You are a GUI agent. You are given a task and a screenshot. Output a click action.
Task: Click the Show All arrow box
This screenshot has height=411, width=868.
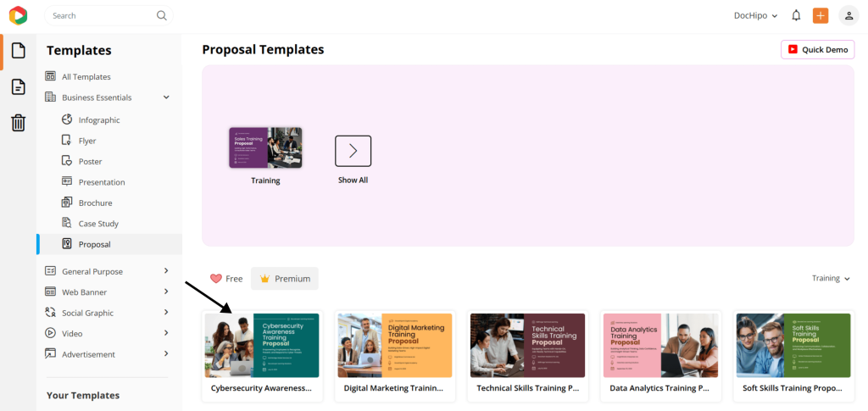tap(353, 151)
